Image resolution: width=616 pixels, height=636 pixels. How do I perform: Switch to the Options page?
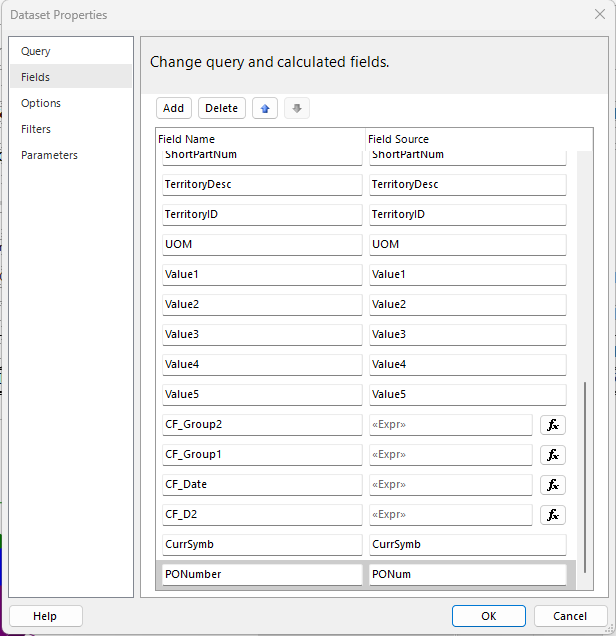[41, 103]
